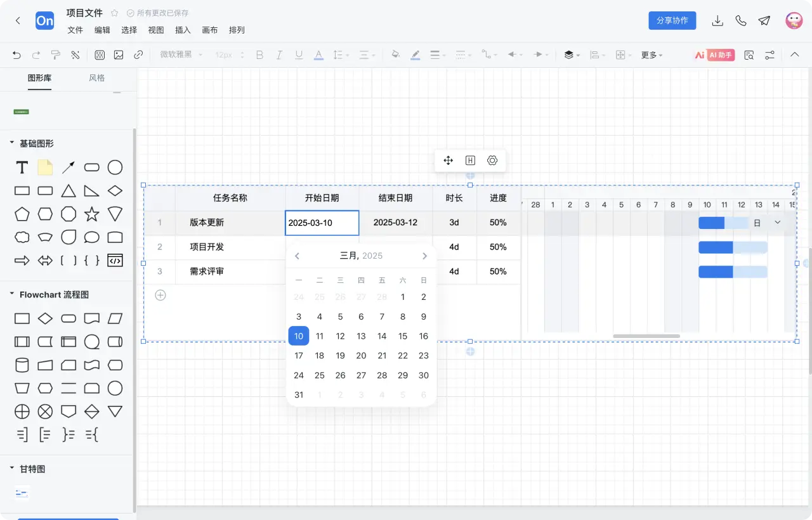The height and width of the screenshot is (520, 812).
Task: Toggle underline text formatting
Action: tap(299, 55)
